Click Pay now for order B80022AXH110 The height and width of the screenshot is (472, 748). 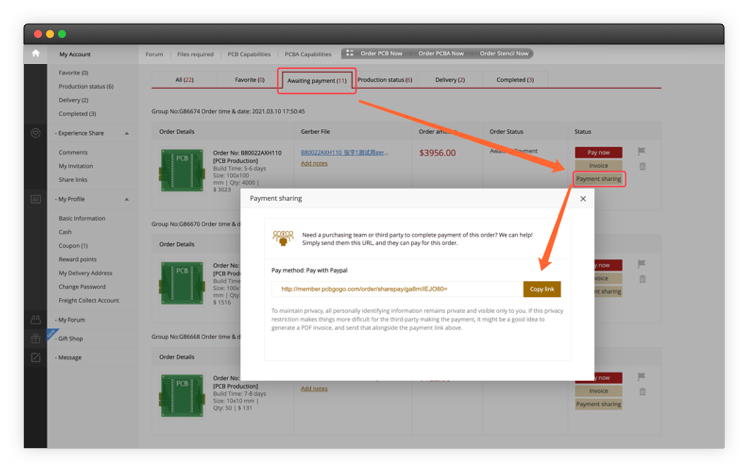click(x=598, y=152)
